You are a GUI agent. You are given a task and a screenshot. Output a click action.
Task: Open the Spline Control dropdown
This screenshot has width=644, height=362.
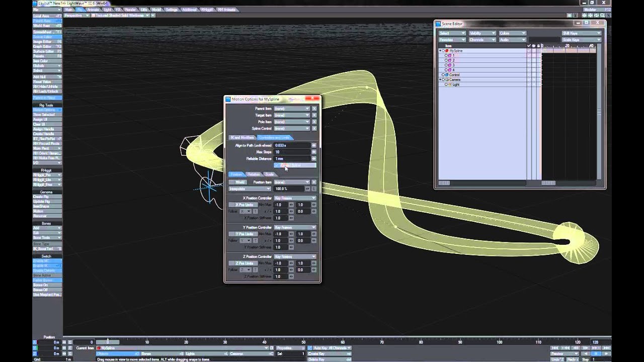click(292, 128)
